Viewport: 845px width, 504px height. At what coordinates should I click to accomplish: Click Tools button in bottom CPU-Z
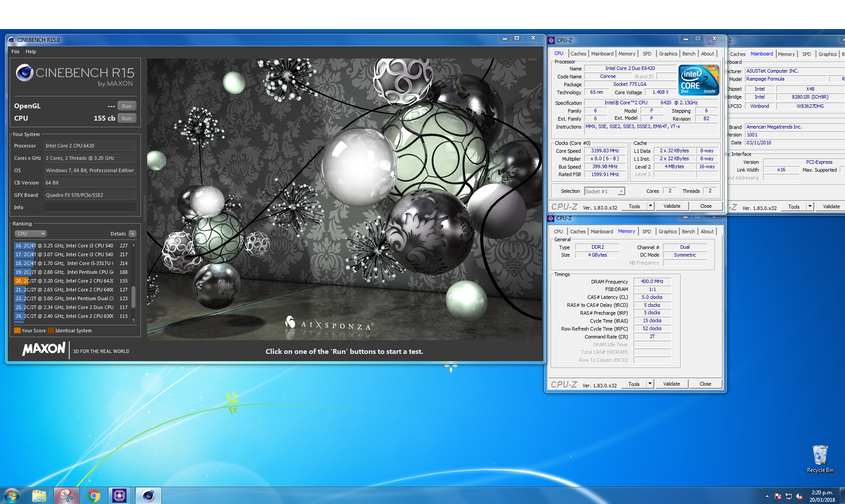click(x=634, y=384)
